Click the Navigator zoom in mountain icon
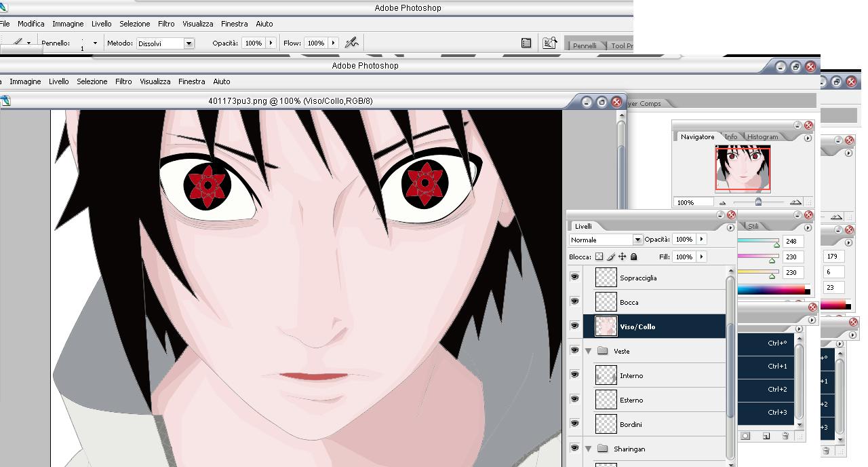This screenshot has width=868, height=467. click(795, 202)
